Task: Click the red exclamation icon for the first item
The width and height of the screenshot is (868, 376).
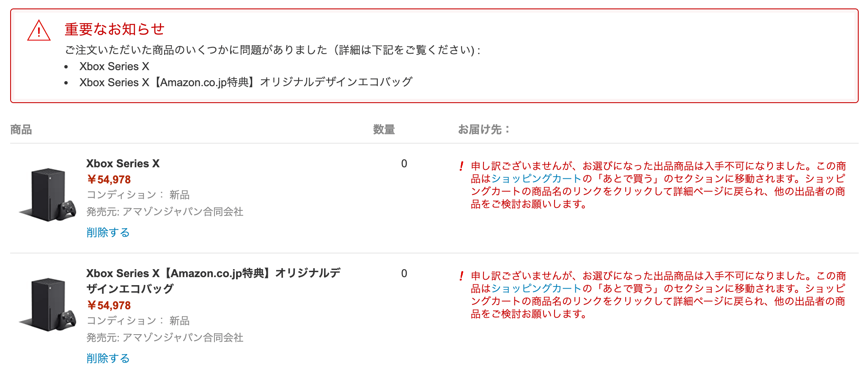Action: tap(461, 166)
